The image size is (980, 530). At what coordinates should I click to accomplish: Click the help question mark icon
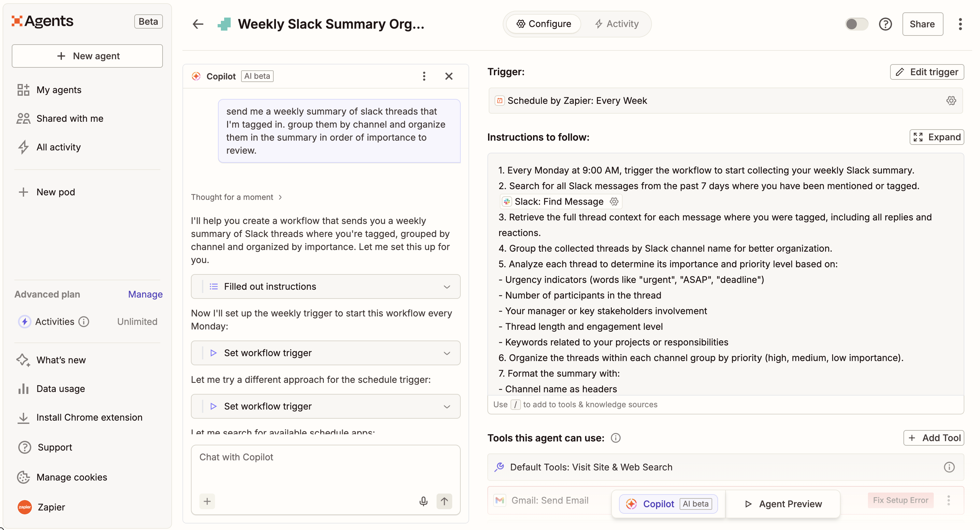pos(886,24)
